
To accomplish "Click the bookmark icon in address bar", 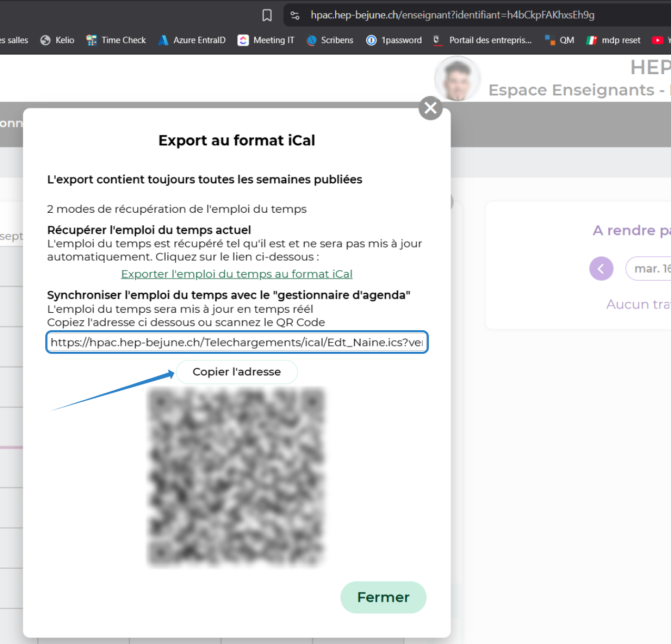I will (267, 15).
